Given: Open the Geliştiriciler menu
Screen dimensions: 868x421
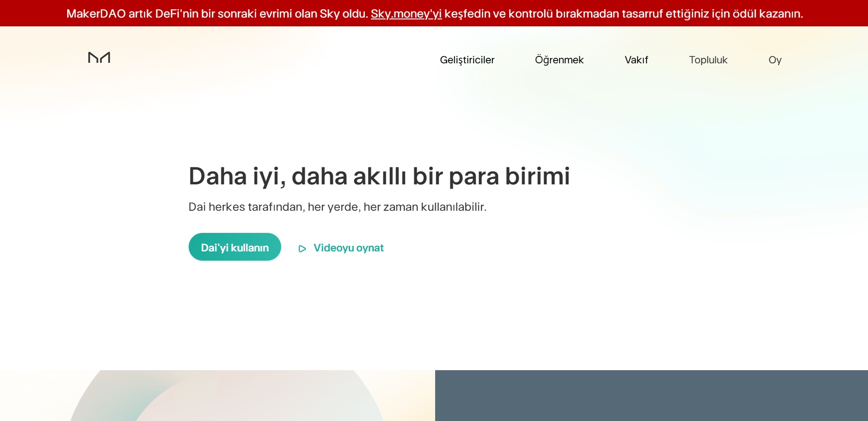Looking at the screenshot, I should click(467, 60).
